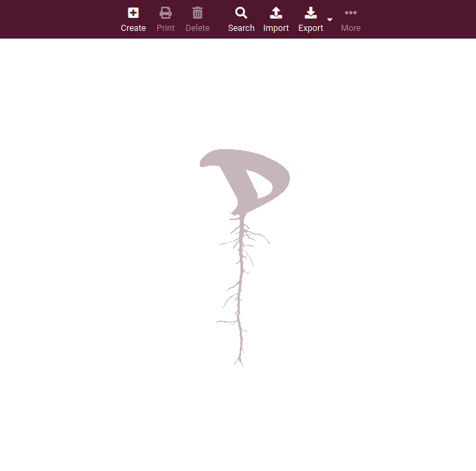
Task: Click the bottom tip of the logo root
Action: (241, 362)
